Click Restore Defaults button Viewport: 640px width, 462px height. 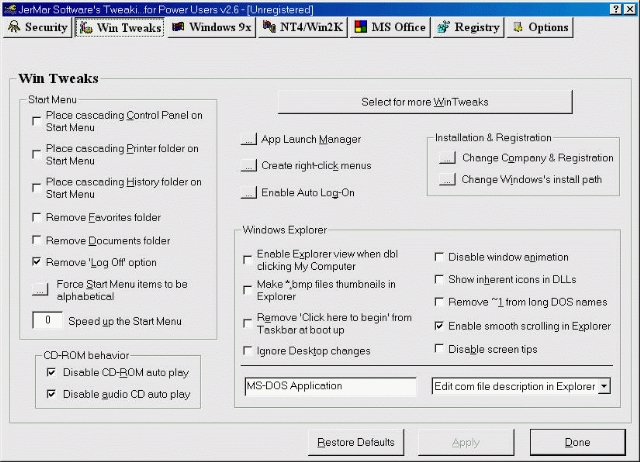[356, 442]
